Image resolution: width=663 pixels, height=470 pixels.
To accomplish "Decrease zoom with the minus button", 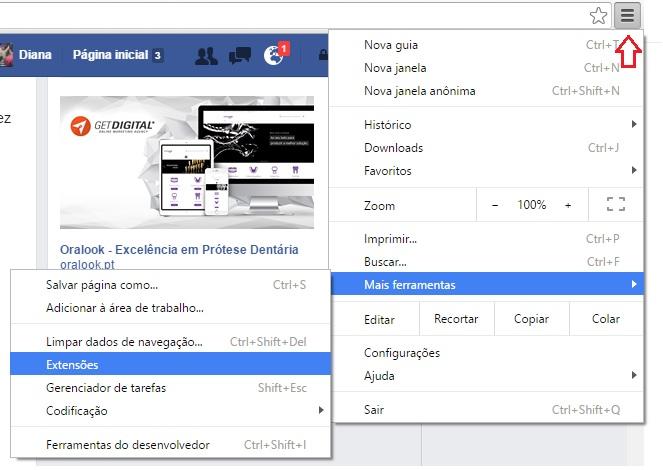I will click(495, 205).
